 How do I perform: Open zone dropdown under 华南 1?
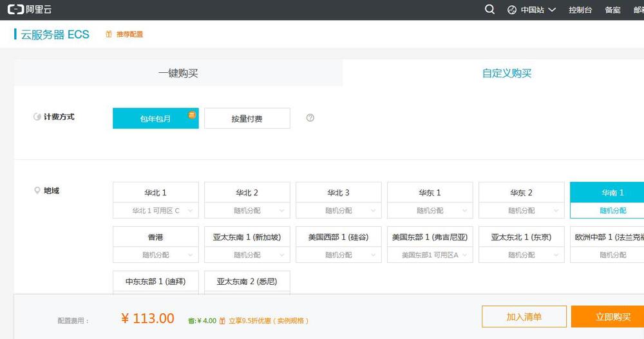point(607,210)
